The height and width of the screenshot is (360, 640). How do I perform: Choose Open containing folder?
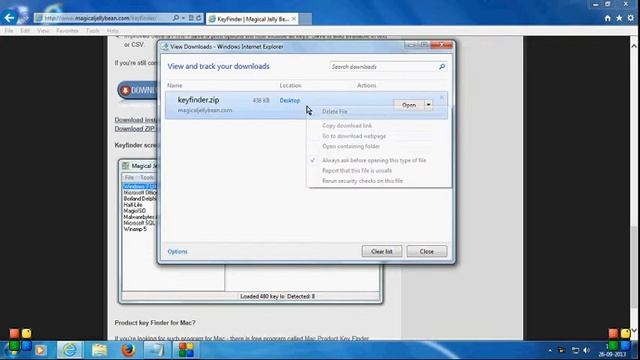point(351,146)
